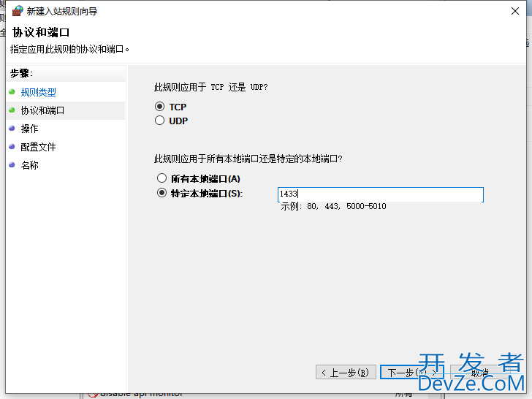
Task: Open the 规则类型 step link
Action: pyautogui.click(x=38, y=92)
